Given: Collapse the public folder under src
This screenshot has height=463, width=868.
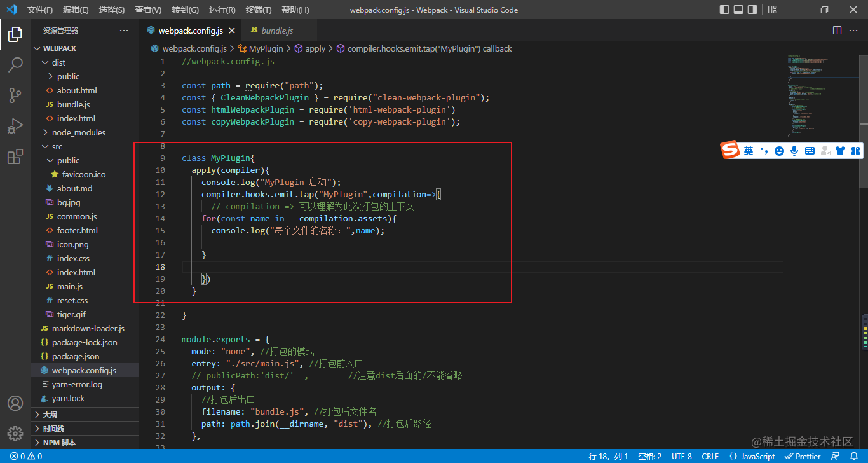Looking at the screenshot, I should 85,160.
